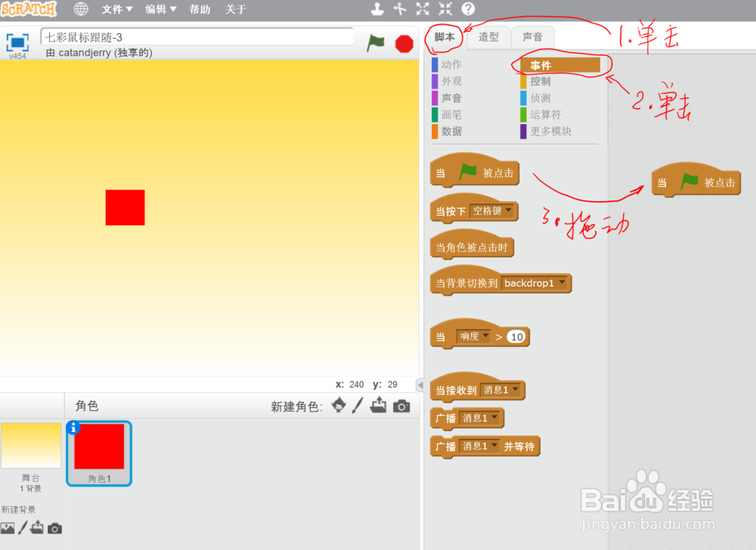
Task: Edit the project title input field
Action: tap(197, 36)
